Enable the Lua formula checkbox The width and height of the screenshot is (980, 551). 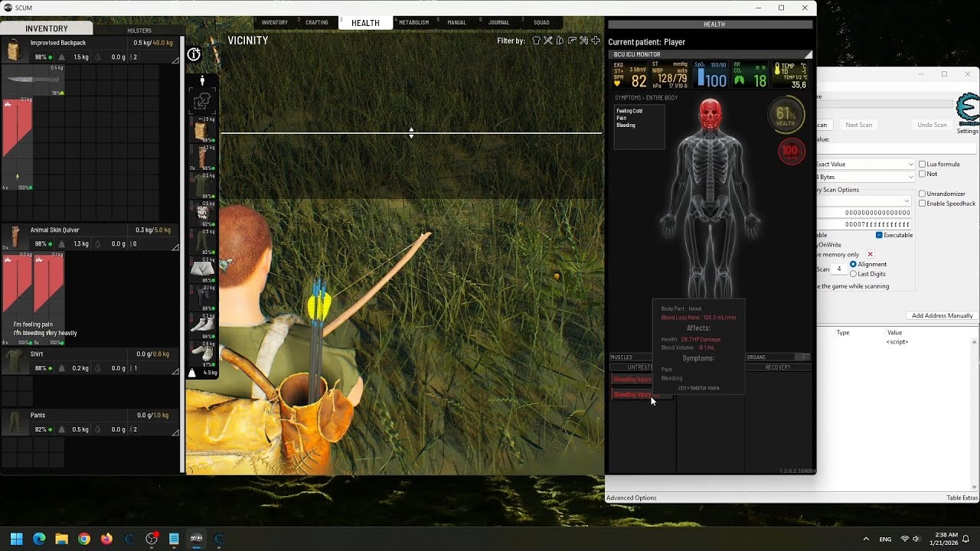(x=922, y=164)
